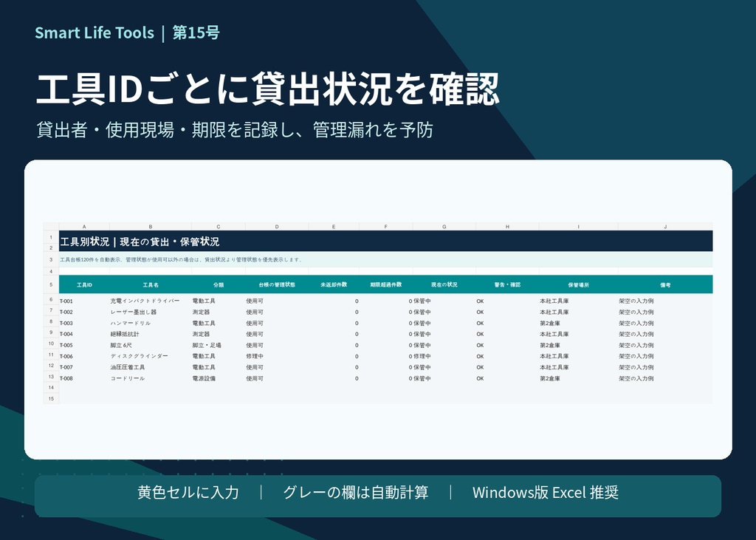Click the 未返却件数 header cell
The image size is (756, 540).
click(x=334, y=284)
